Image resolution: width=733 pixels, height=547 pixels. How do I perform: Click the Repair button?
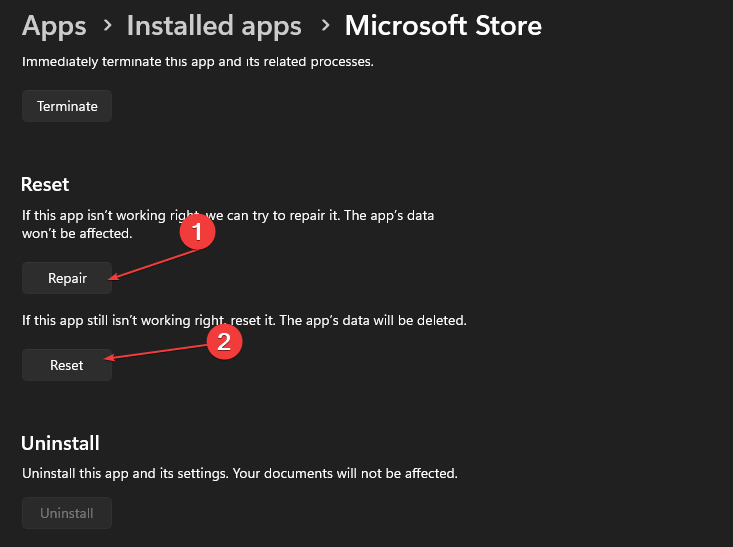click(x=67, y=278)
